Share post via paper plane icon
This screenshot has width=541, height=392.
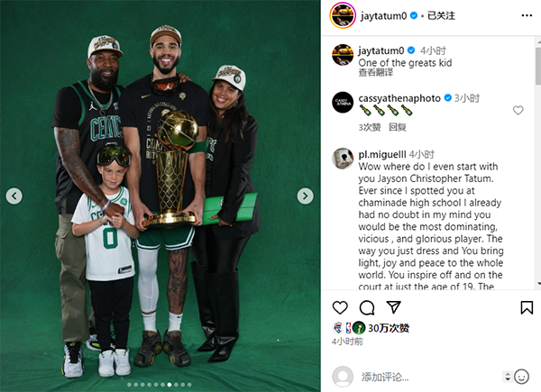pos(393,307)
